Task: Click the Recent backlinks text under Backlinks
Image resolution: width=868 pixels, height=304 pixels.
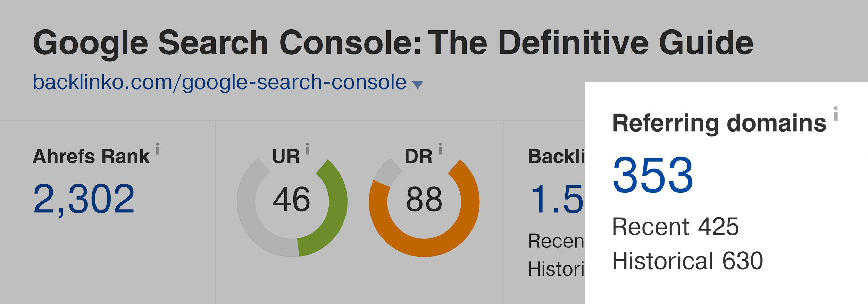Action: (x=556, y=241)
